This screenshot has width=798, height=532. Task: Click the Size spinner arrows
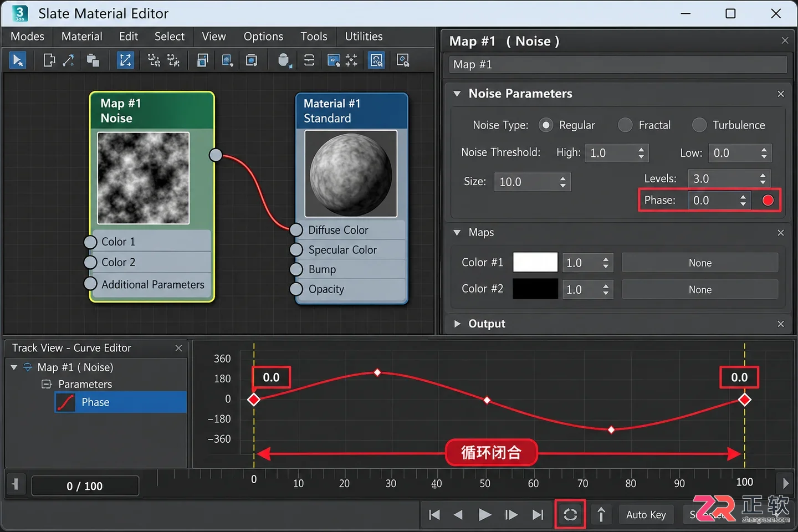[x=563, y=182]
